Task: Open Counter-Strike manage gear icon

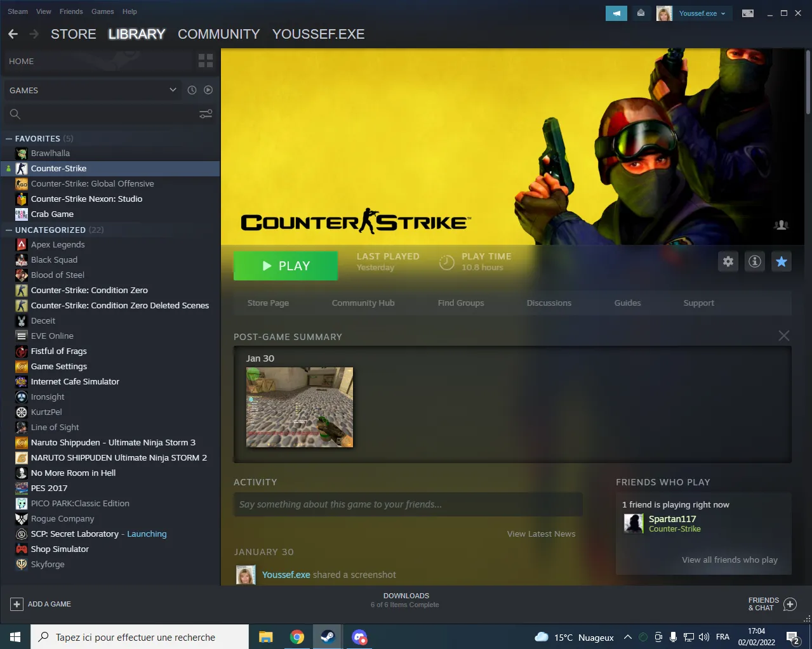Action: pos(728,261)
